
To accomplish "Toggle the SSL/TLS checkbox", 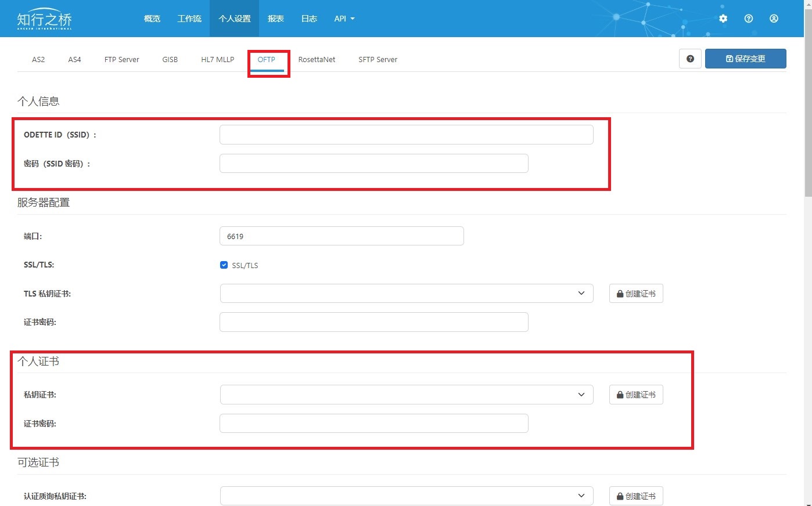I will pos(224,265).
